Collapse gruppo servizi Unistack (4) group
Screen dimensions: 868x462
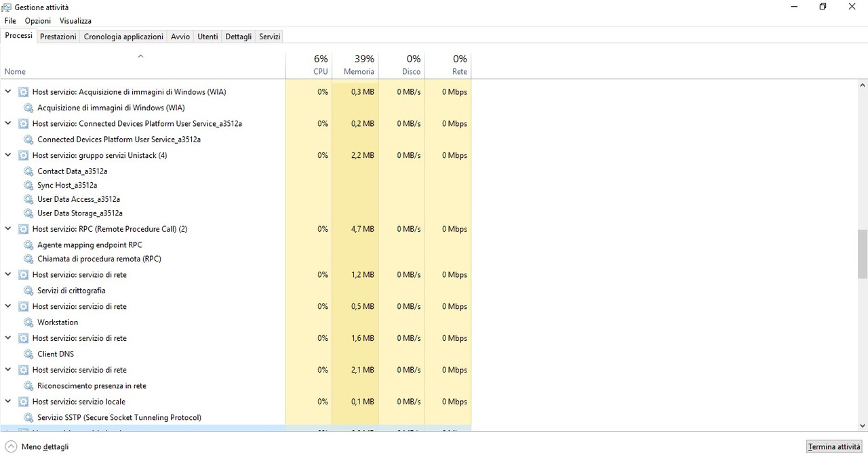tap(8, 155)
